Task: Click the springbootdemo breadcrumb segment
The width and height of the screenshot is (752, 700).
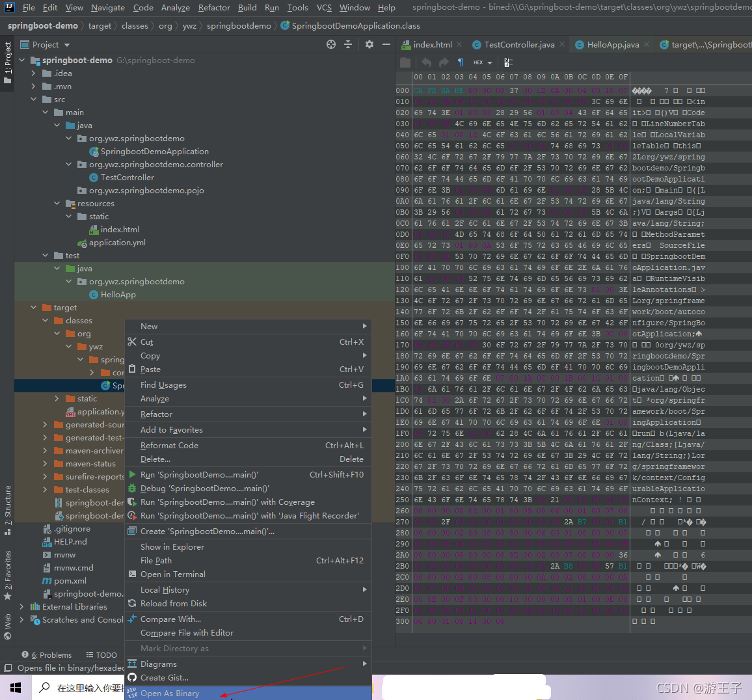Action: click(x=239, y=26)
